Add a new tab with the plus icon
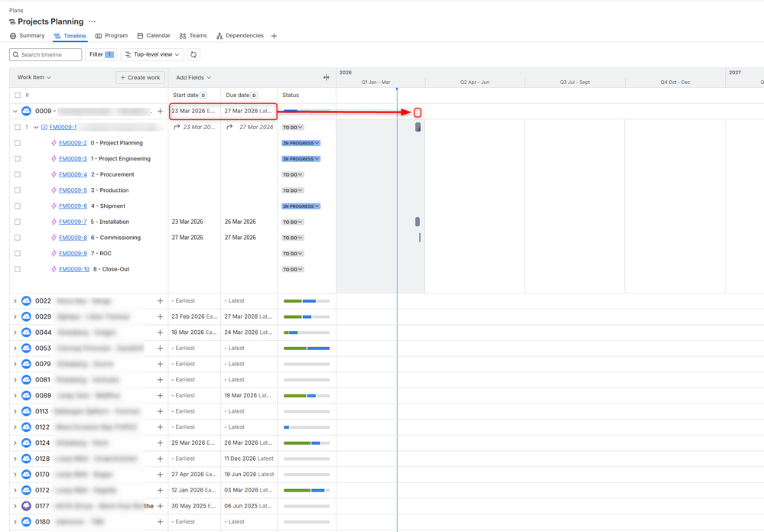 [274, 36]
